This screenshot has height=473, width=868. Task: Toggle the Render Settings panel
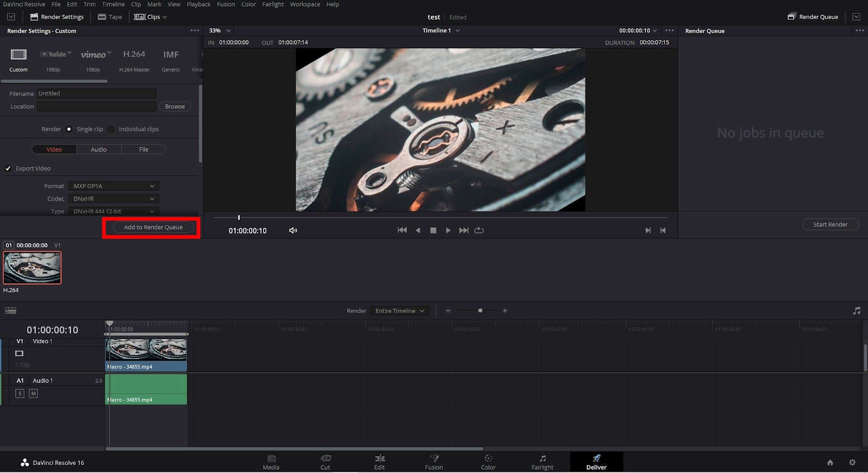point(57,17)
